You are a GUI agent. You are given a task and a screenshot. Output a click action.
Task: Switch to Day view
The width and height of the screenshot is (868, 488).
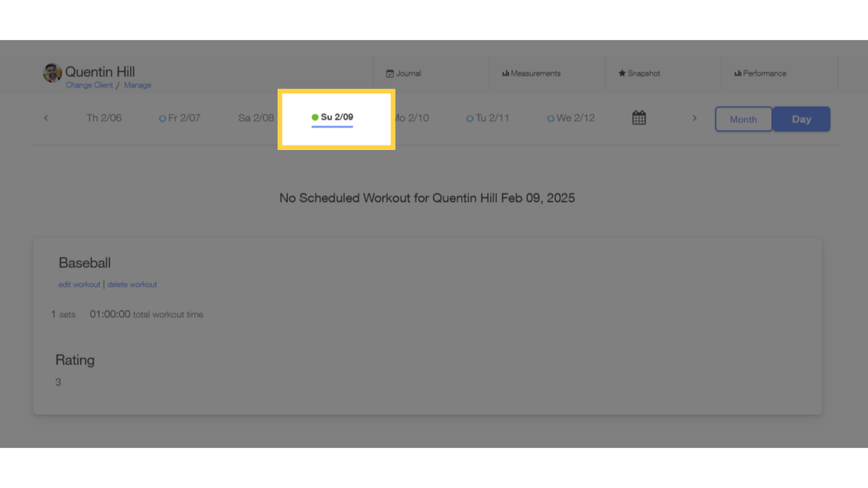point(801,118)
